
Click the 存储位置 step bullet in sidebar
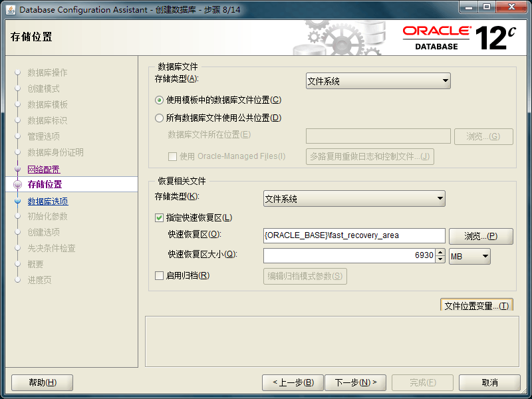(18, 185)
